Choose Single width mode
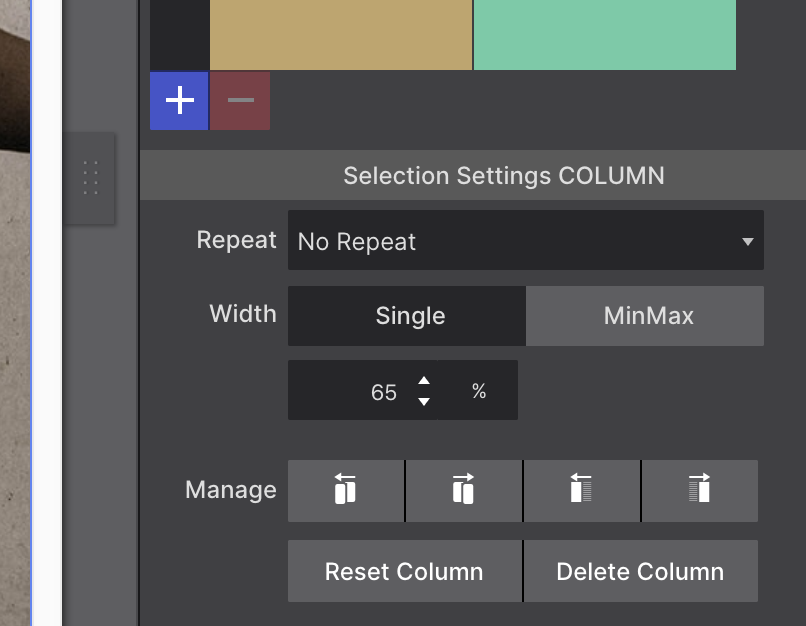806x626 pixels. [x=407, y=316]
